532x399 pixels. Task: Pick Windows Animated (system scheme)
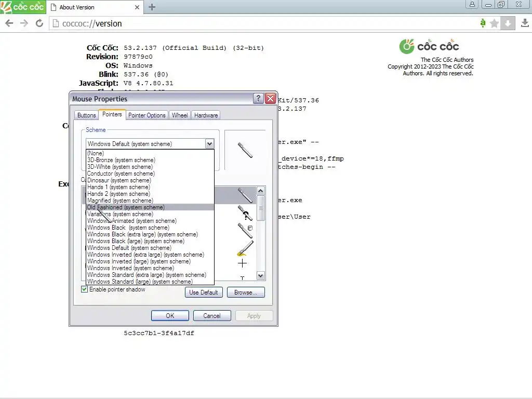[x=150, y=221]
